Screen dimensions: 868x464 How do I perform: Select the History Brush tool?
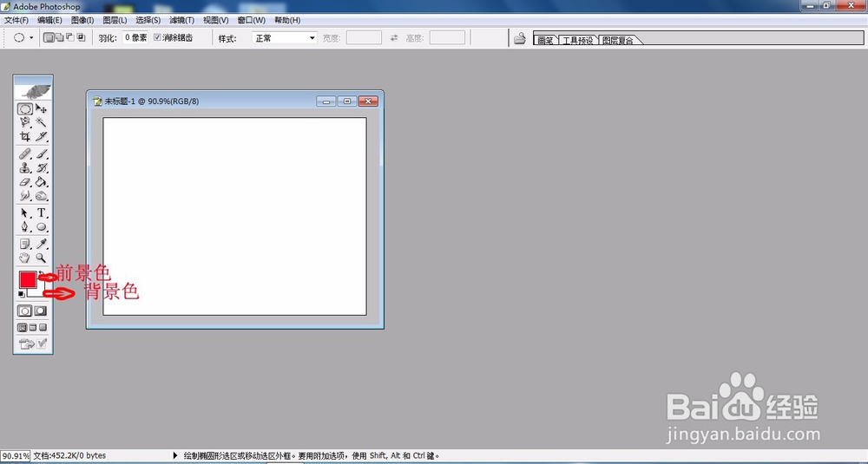[x=41, y=168]
